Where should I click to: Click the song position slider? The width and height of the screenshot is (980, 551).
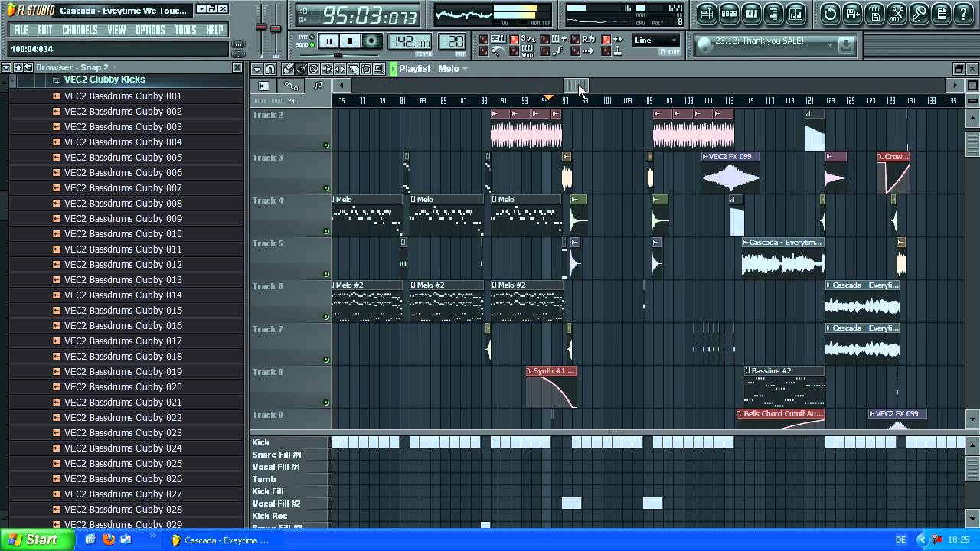click(338, 55)
